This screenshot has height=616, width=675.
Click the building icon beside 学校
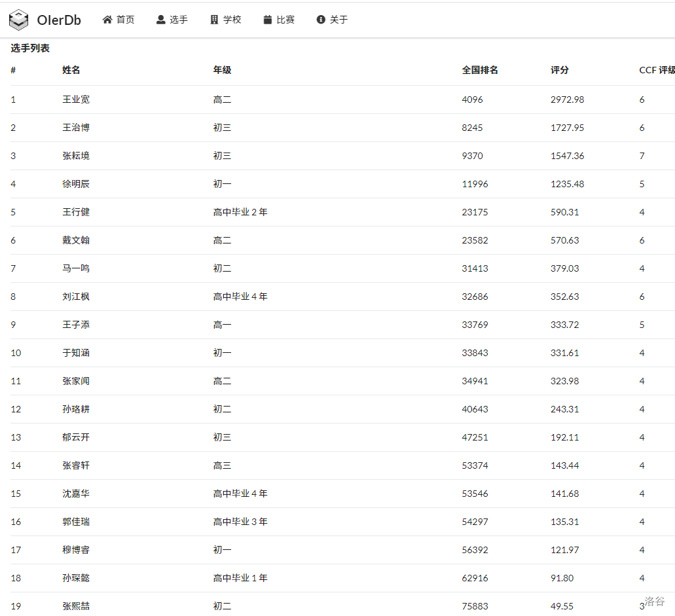[x=214, y=20]
